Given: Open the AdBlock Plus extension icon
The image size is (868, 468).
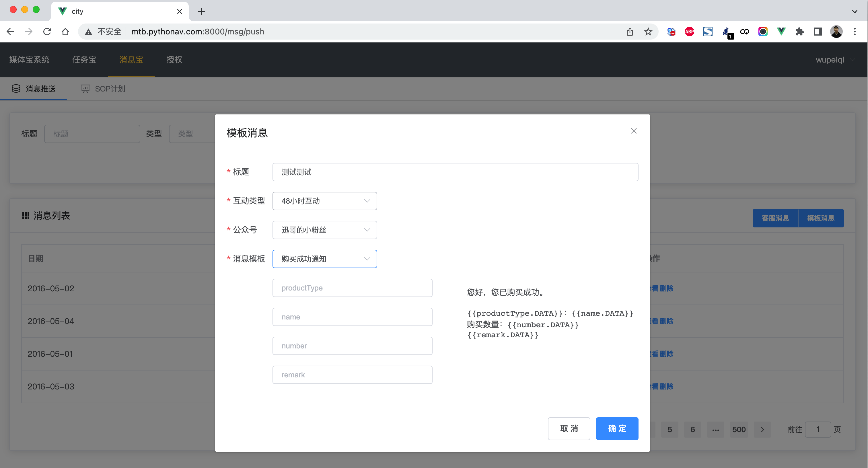Looking at the screenshot, I should [689, 32].
